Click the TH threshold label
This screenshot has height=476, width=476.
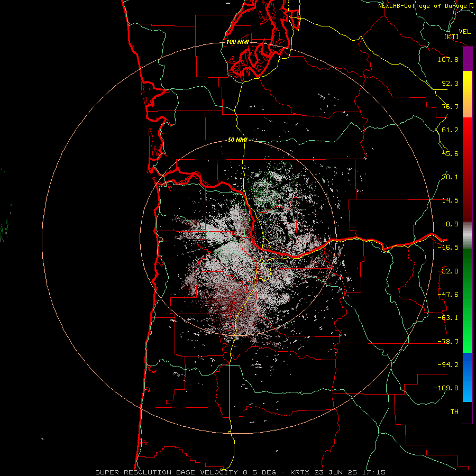[x=454, y=412]
